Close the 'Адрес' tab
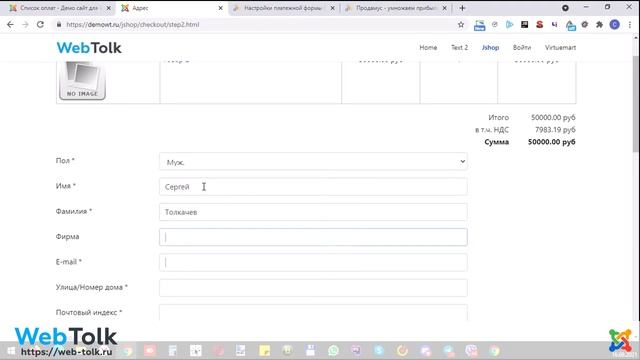Screen dimensions: 640x360 pos(220,8)
